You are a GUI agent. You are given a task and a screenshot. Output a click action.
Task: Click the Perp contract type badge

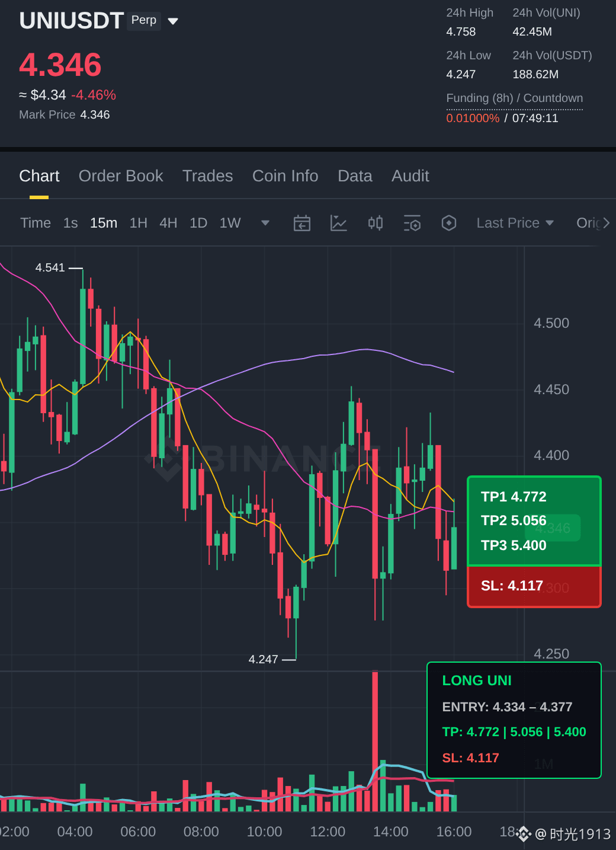pos(144,20)
